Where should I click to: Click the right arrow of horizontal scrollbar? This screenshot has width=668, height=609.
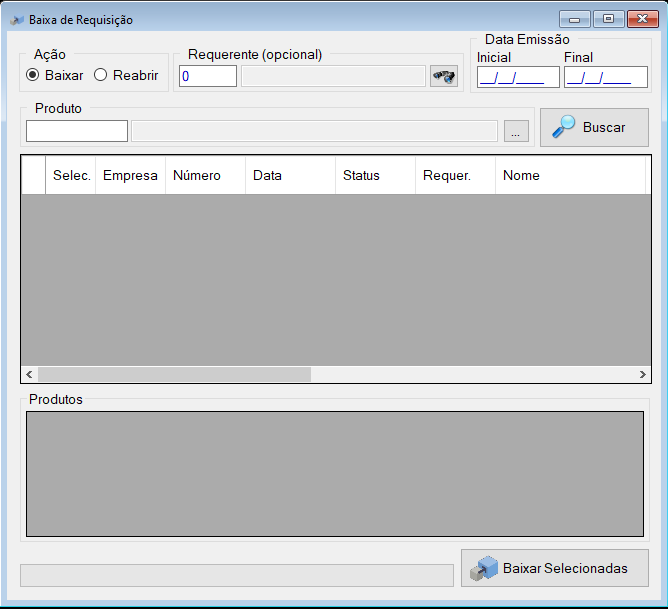642,374
